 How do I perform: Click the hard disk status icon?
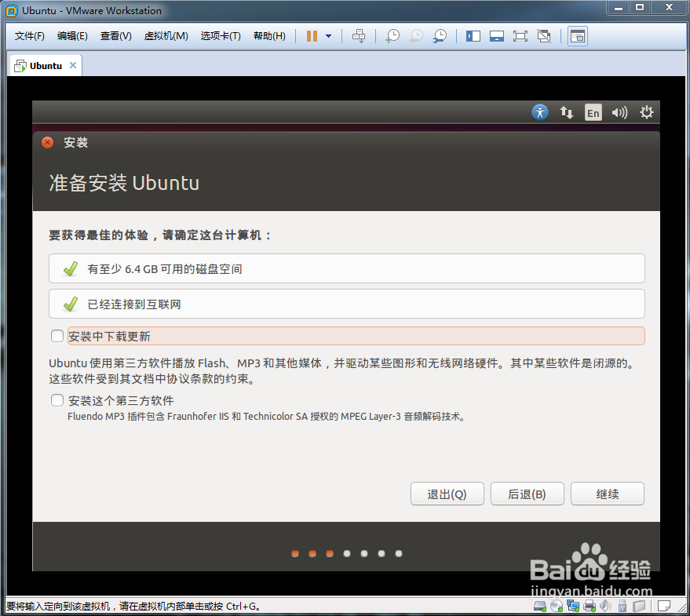point(540,607)
